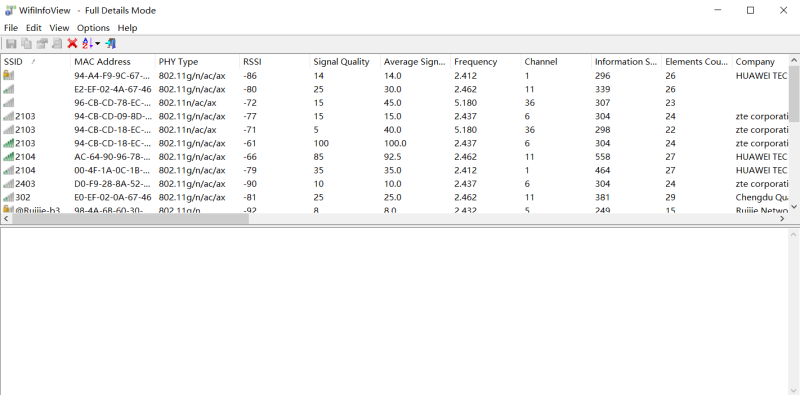The width and height of the screenshot is (800, 395).
Task: Click the signal icon of the 2403 network
Action: pos(8,184)
